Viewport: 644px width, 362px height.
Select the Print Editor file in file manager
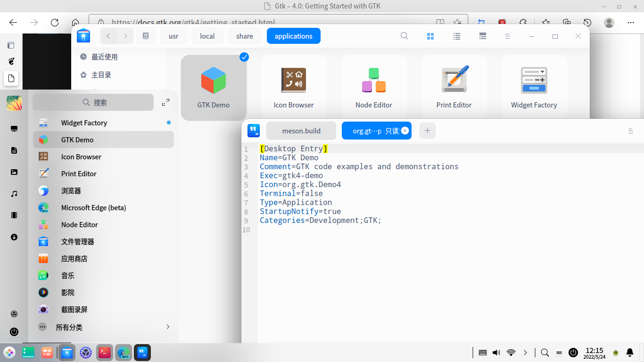454,88
